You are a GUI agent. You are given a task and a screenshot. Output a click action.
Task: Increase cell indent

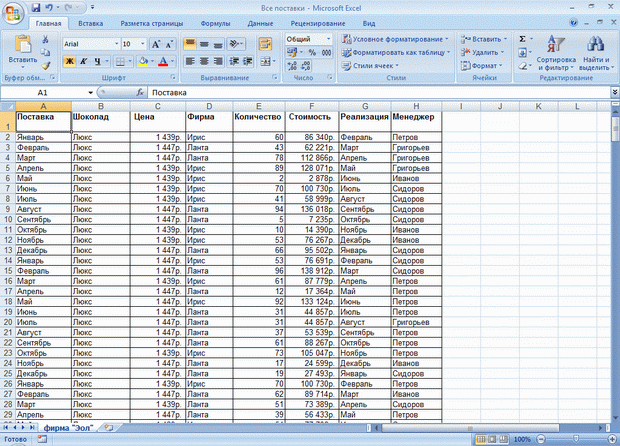pos(248,61)
